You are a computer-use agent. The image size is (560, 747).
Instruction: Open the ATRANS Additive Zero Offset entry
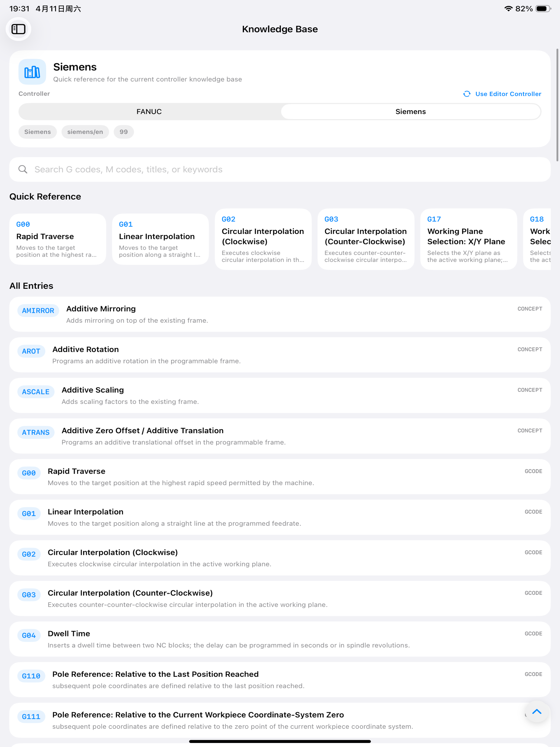pos(280,436)
